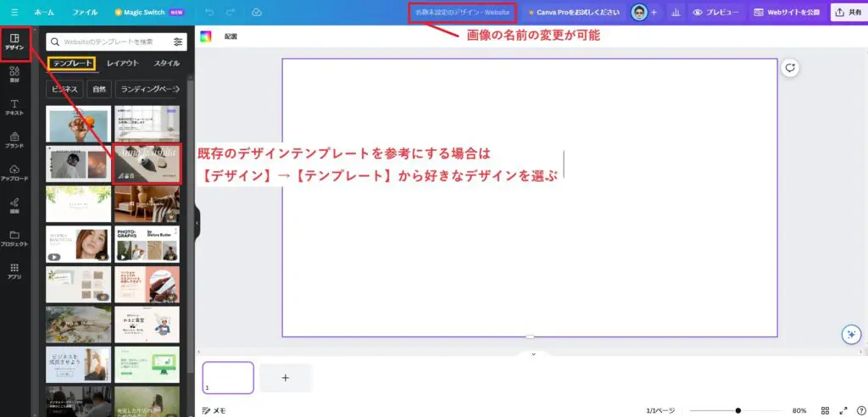Click the plus icon beside the avatar

pyautogui.click(x=654, y=12)
